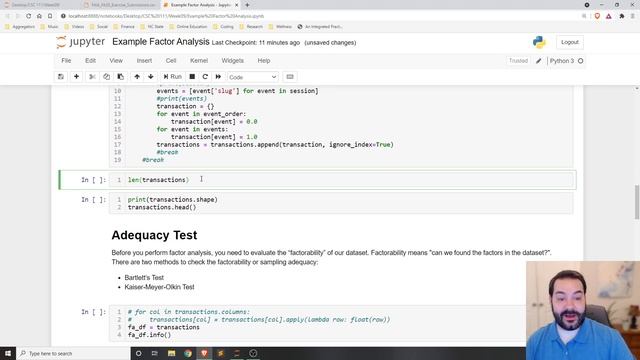This screenshot has height=360, width=640.
Task: Click the page vertical scrollbar thumb
Action: [x=636, y=202]
